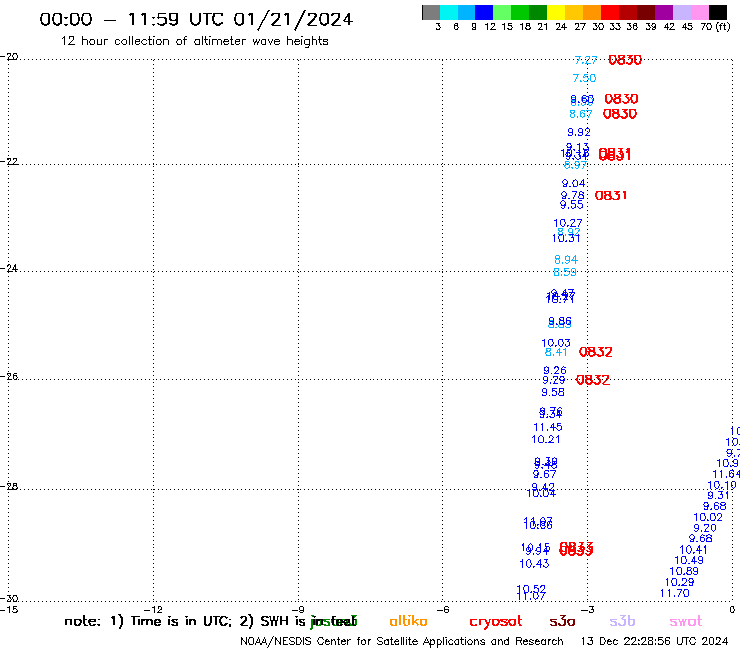
Task: Click the wave height value 10.21
Action: [546, 439]
